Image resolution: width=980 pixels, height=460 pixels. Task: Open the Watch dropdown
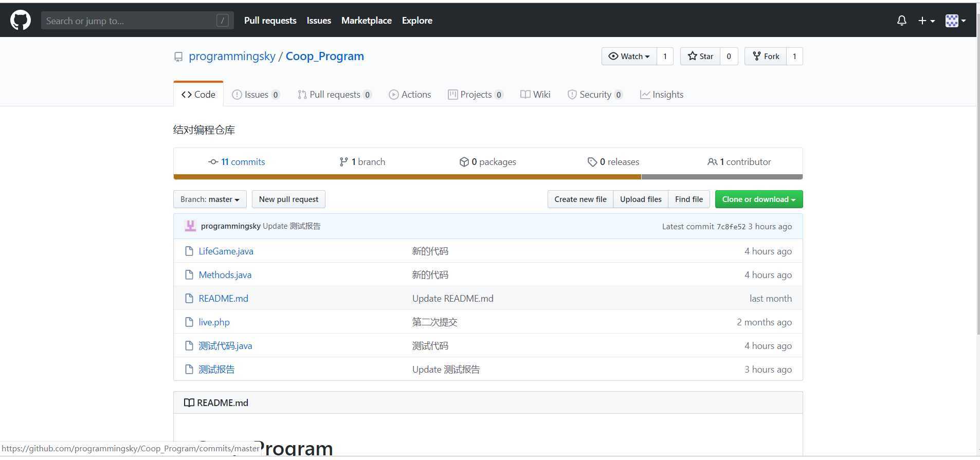[x=629, y=57]
